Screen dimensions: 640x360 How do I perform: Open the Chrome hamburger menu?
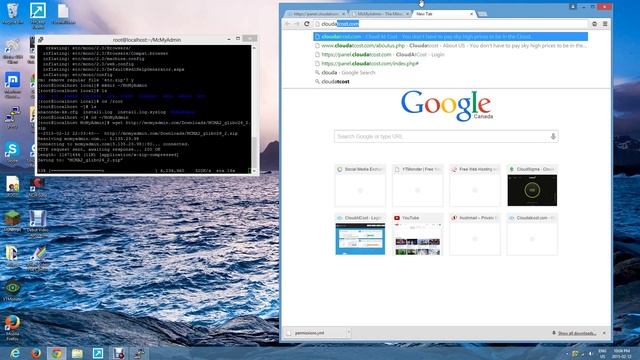click(605, 24)
